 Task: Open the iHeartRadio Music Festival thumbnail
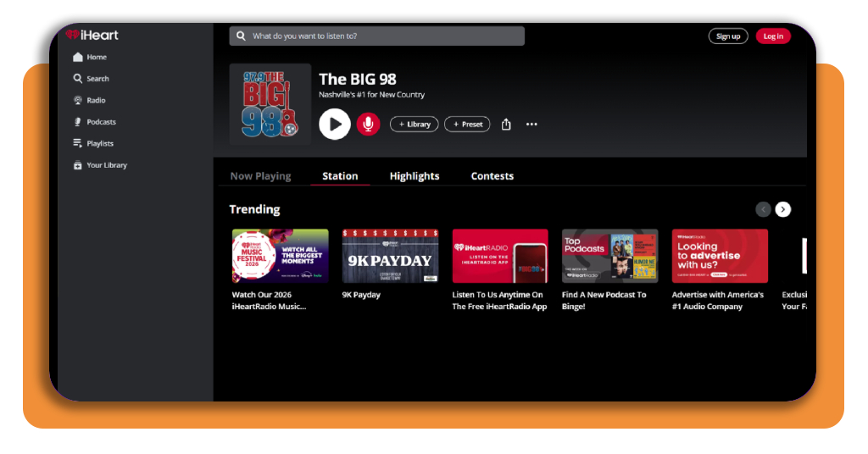tap(280, 256)
